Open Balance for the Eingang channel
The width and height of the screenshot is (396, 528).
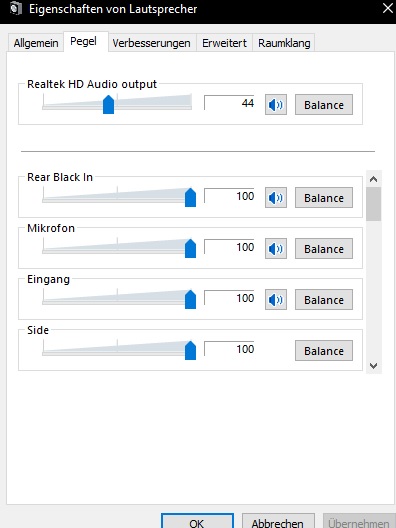[324, 300]
